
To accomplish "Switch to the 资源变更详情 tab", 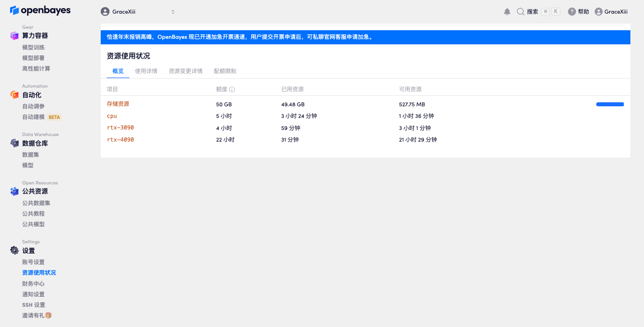I will click(185, 71).
